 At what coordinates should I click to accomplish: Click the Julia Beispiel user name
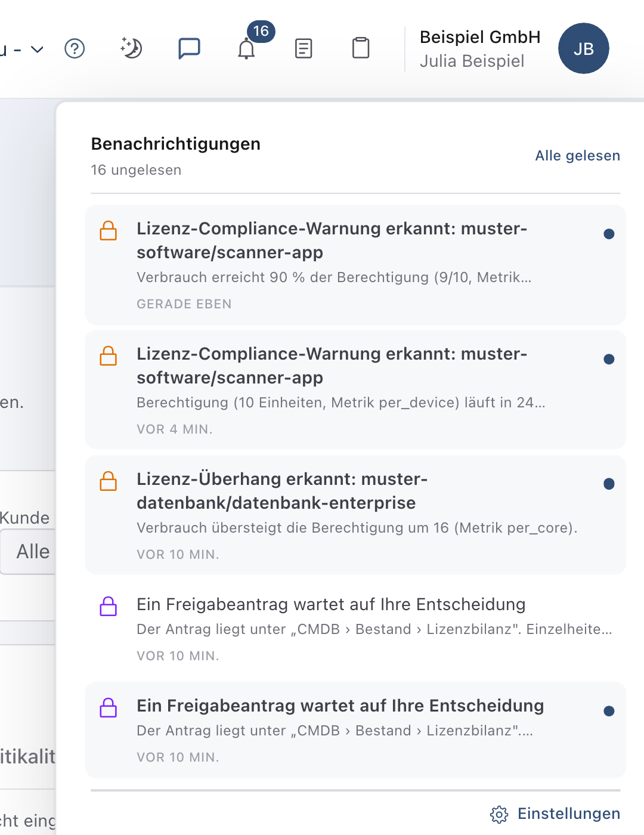472,61
